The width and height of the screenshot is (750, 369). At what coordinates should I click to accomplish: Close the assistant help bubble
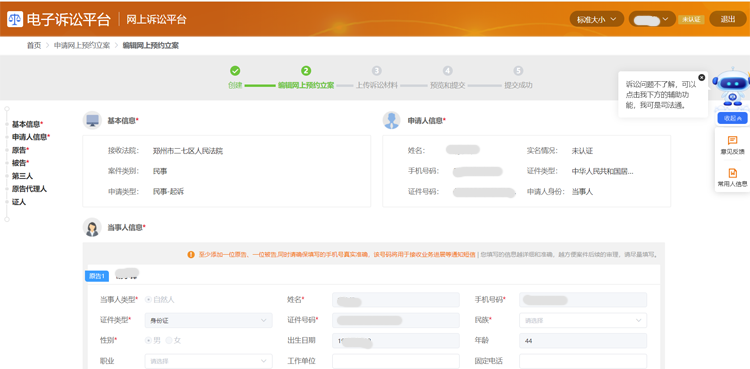[x=701, y=77]
